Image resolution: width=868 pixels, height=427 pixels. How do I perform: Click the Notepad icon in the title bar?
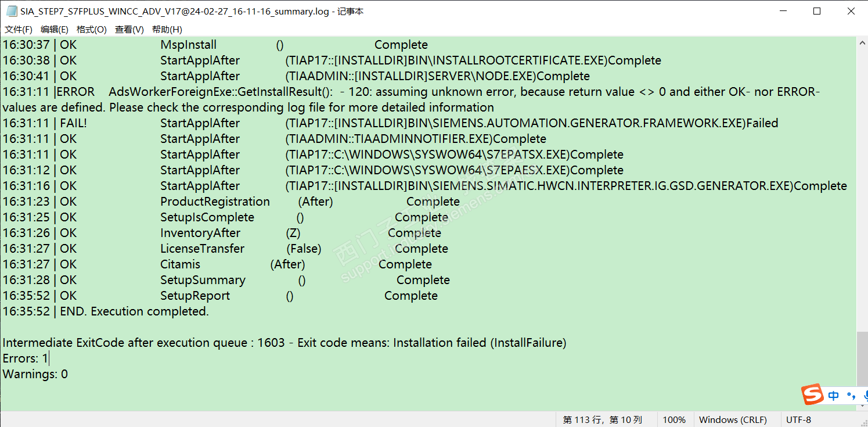click(12, 11)
